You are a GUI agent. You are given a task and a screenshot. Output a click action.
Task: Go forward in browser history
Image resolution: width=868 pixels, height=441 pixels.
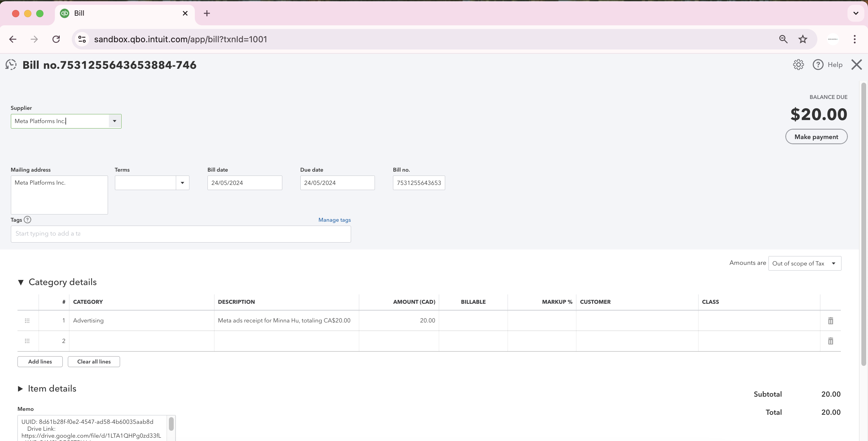point(34,40)
